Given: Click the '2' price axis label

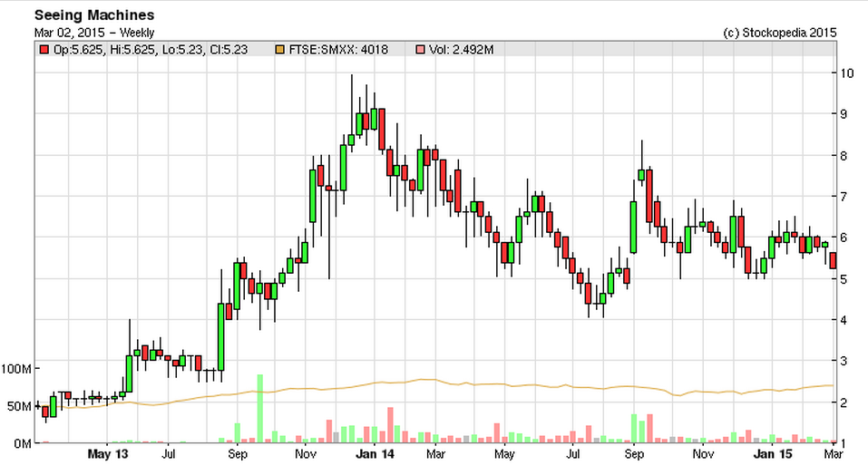Looking at the screenshot, I should [844, 402].
